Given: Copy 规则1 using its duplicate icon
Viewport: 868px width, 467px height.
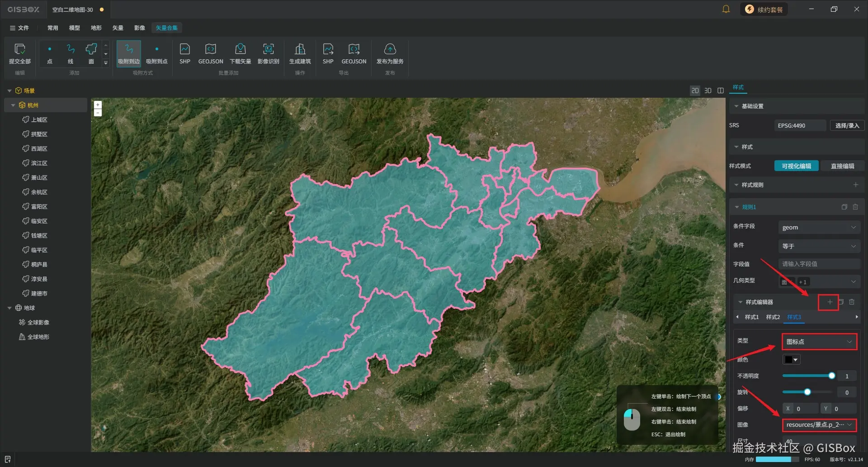Looking at the screenshot, I should pos(844,207).
